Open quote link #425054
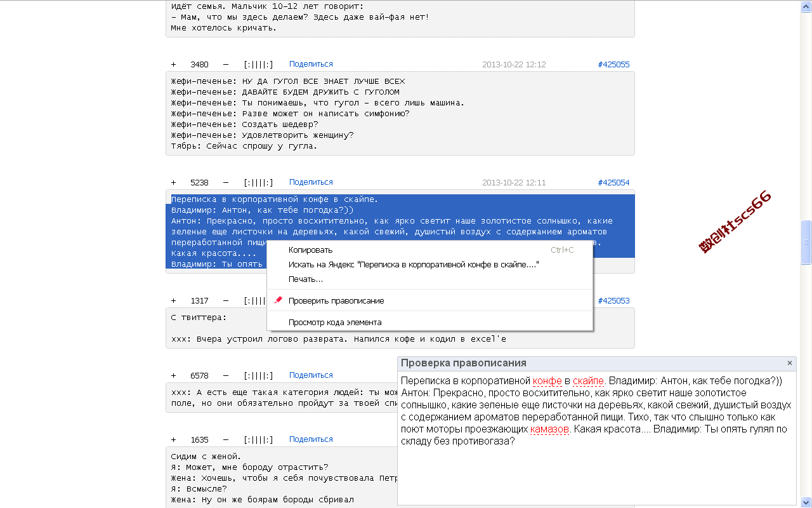 pos(613,182)
